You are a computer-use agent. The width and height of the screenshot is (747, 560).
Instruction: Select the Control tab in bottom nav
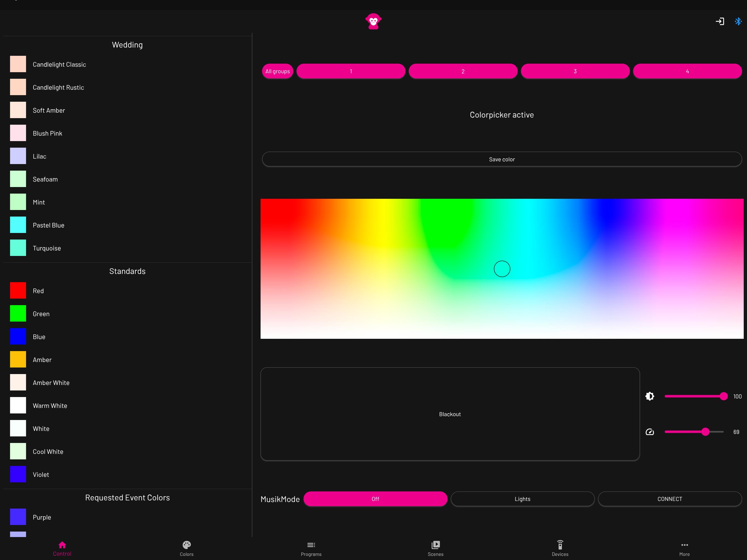tap(62, 547)
